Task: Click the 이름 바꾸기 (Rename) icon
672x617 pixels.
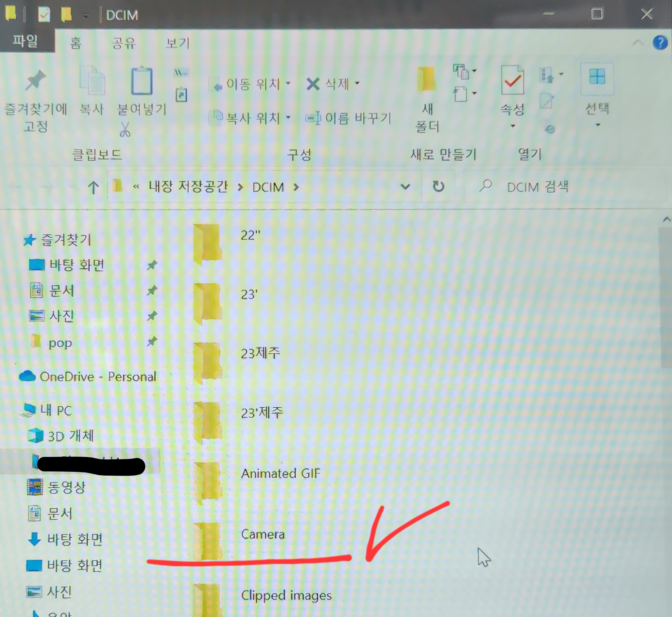Action: click(x=314, y=118)
